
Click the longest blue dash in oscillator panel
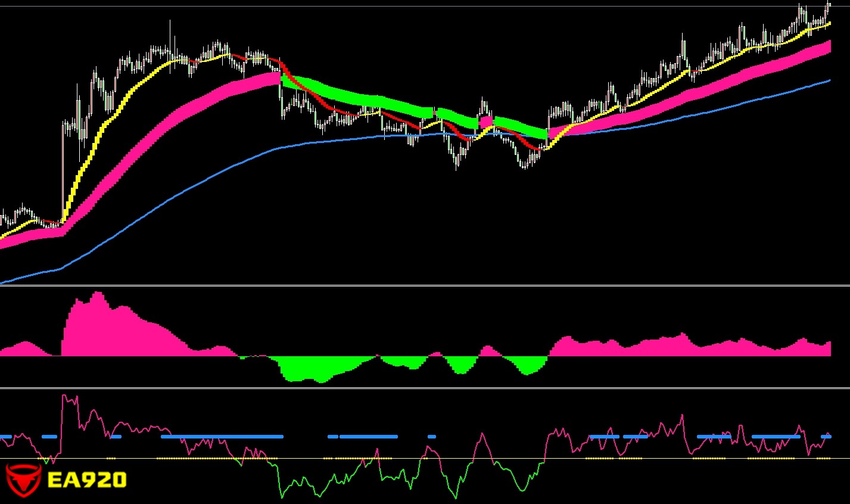222,437
